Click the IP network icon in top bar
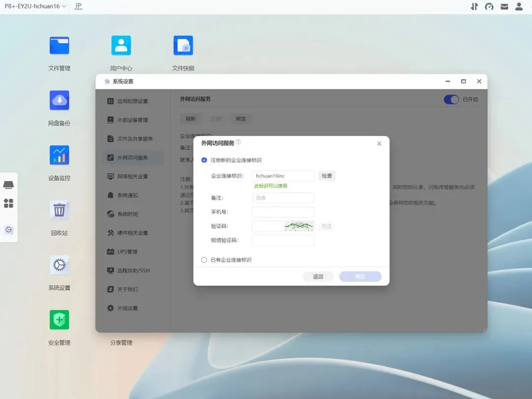Image resolution: width=532 pixels, height=399 pixels. (78, 6)
